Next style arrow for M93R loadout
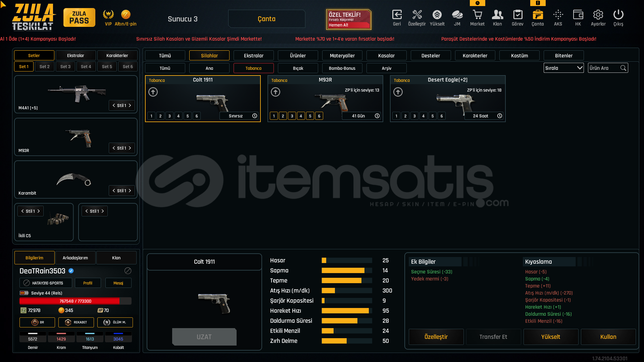The image size is (644, 362). [130, 148]
